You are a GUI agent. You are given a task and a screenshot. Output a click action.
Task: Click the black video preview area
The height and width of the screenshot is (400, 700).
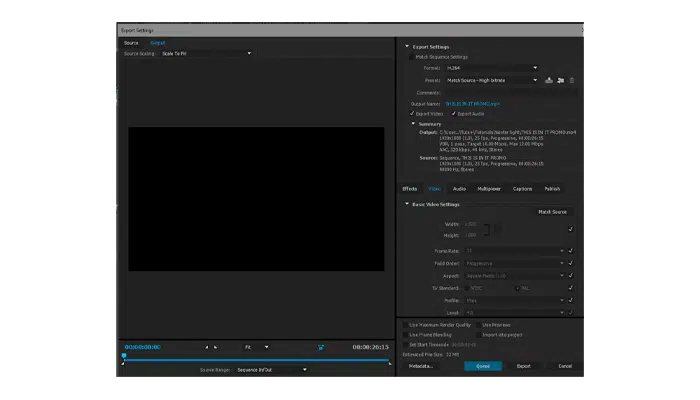[256, 199]
